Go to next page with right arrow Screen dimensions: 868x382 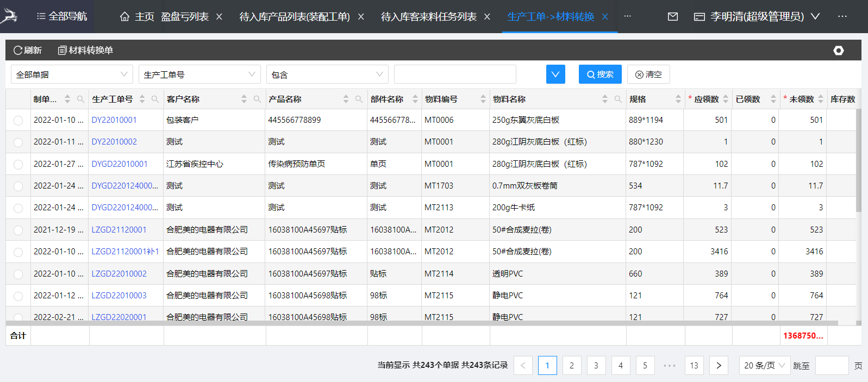tap(719, 366)
